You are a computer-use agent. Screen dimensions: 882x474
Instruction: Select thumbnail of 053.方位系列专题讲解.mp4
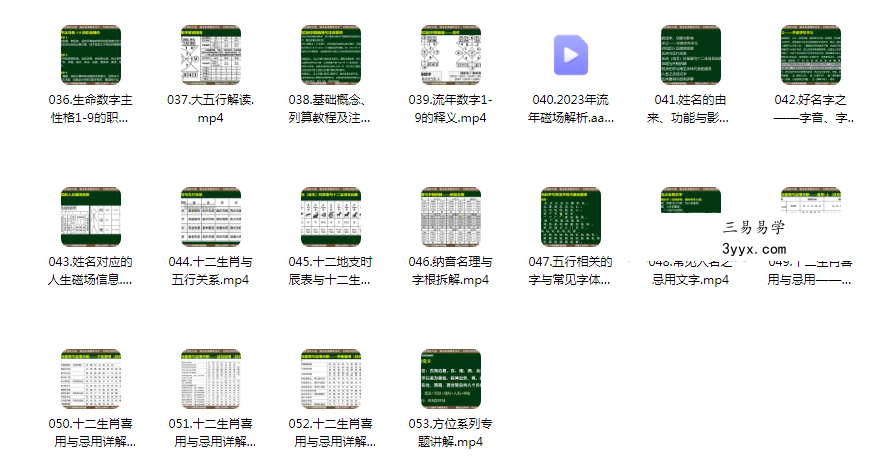click(x=451, y=378)
